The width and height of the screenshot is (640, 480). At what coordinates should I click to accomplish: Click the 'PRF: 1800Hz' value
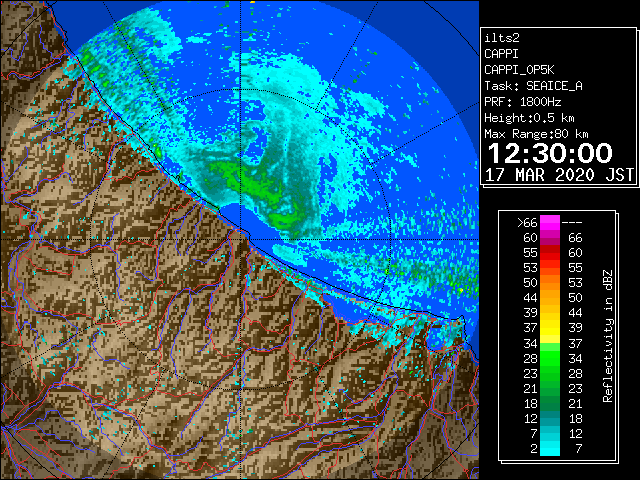point(522,102)
